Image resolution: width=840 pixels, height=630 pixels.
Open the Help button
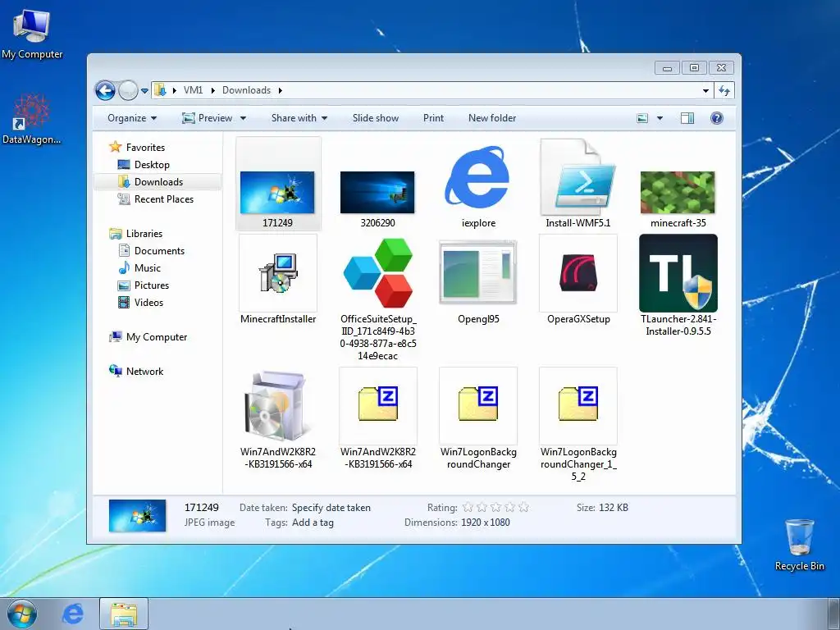click(717, 118)
